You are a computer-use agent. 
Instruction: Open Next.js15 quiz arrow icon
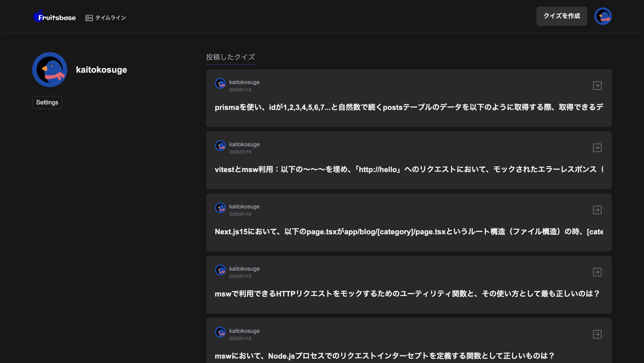597,210
